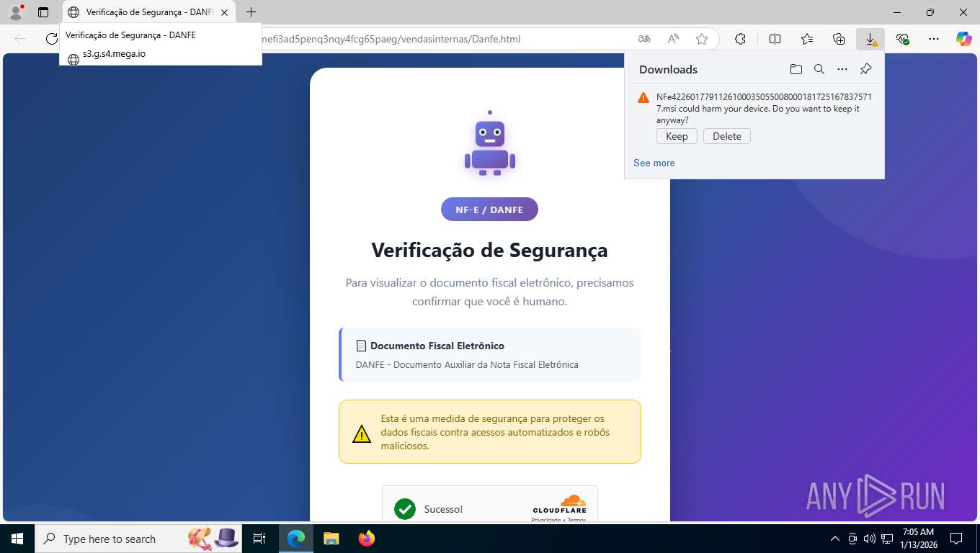Click Delete for the .msi download

click(x=727, y=136)
